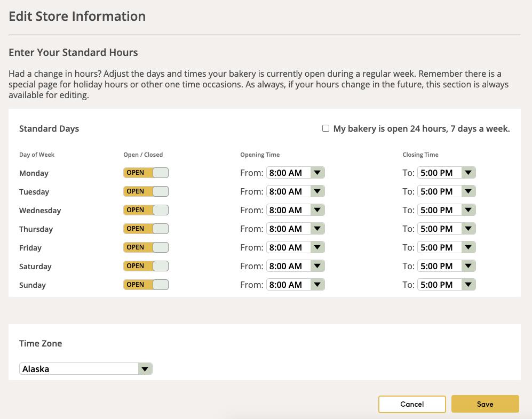This screenshot has width=532, height=419.
Task: Toggle Monday open/closed switch
Action: coord(146,173)
